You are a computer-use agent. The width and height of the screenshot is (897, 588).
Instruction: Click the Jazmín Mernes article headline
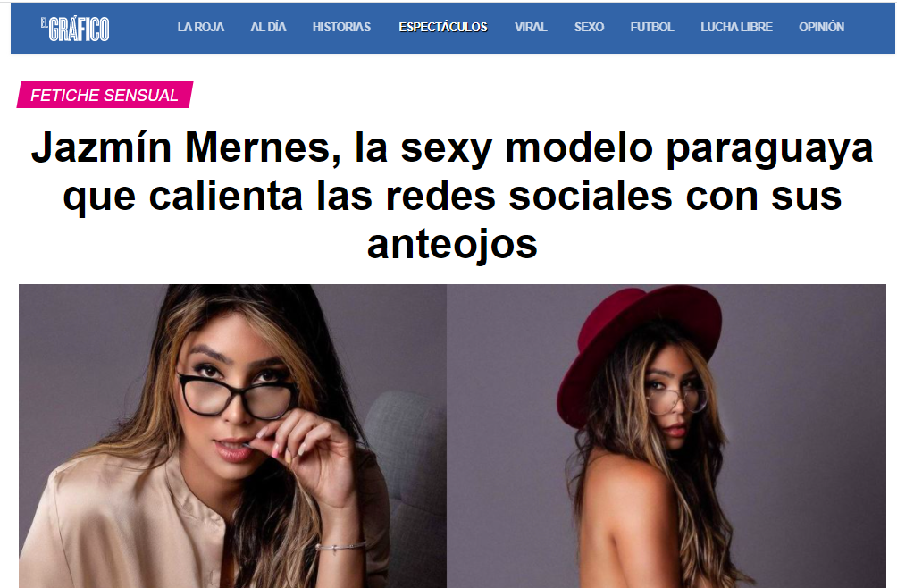(452, 196)
